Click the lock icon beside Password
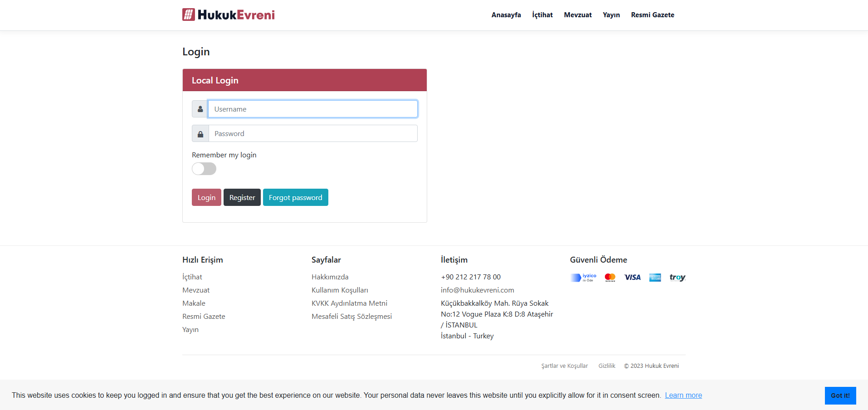 200,134
